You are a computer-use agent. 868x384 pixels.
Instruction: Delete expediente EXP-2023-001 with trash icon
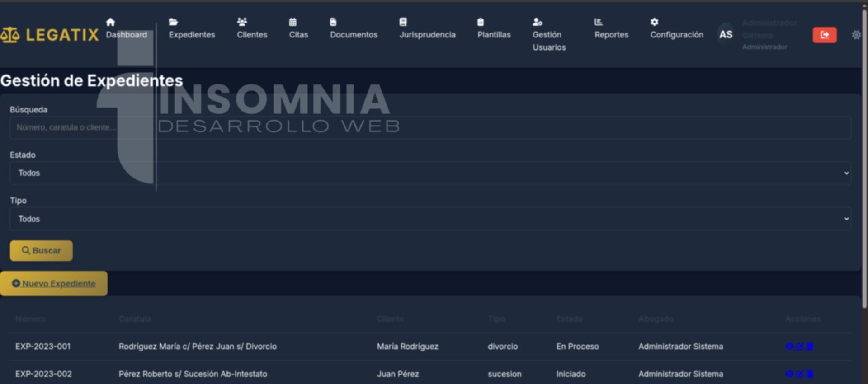[x=810, y=347]
